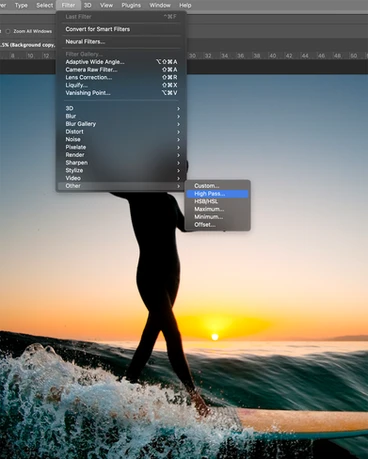This screenshot has height=459, width=368.
Task: Open Neural Filters
Action: point(121,42)
